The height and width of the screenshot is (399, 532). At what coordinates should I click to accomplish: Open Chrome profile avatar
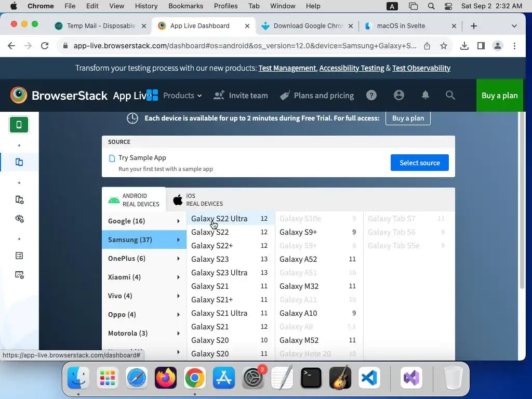pyautogui.click(x=497, y=46)
